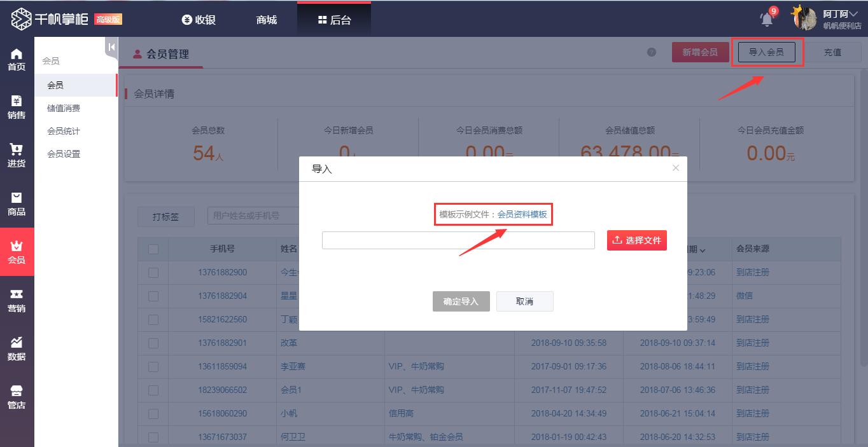Click the file path input field
This screenshot has width=868, height=447.
point(458,240)
